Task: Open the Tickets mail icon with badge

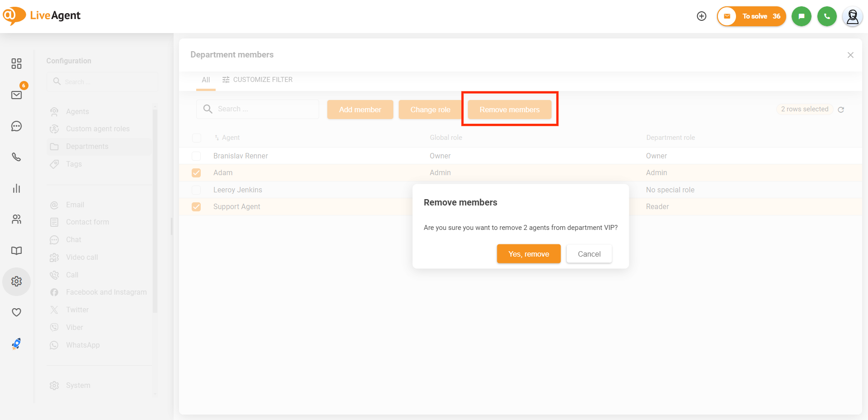Action: 16,95
